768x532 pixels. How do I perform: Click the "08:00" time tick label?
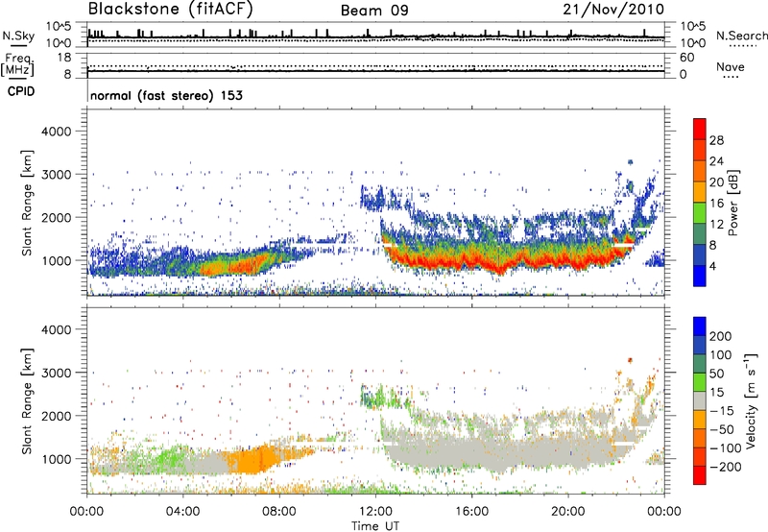(279, 512)
